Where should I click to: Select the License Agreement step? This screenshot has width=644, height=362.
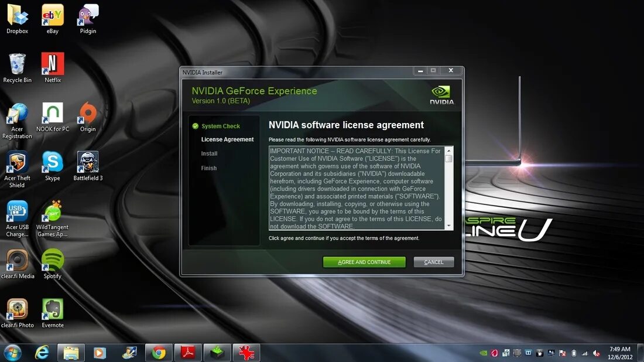pyautogui.click(x=227, y=139)
